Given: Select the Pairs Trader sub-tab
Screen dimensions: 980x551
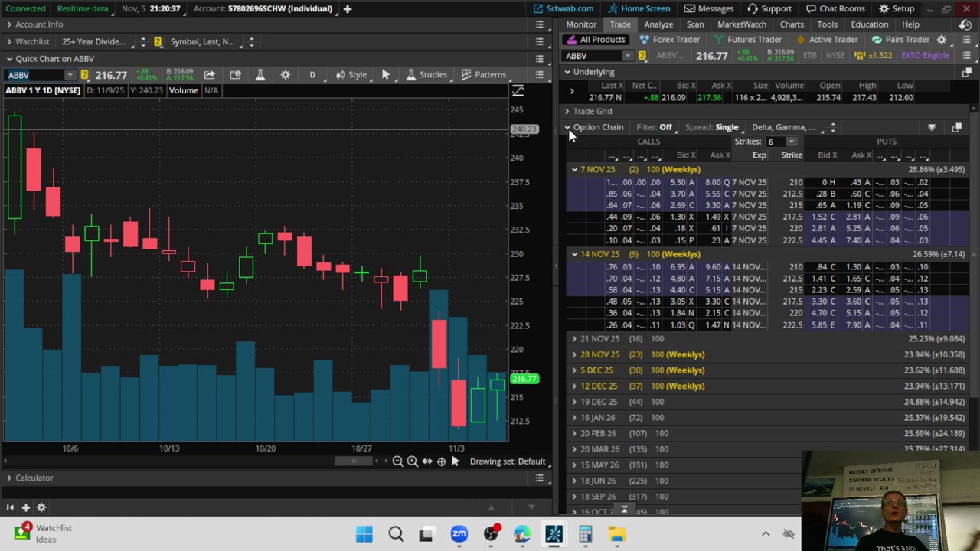Looking at the screenshot, I should point(900,40).
